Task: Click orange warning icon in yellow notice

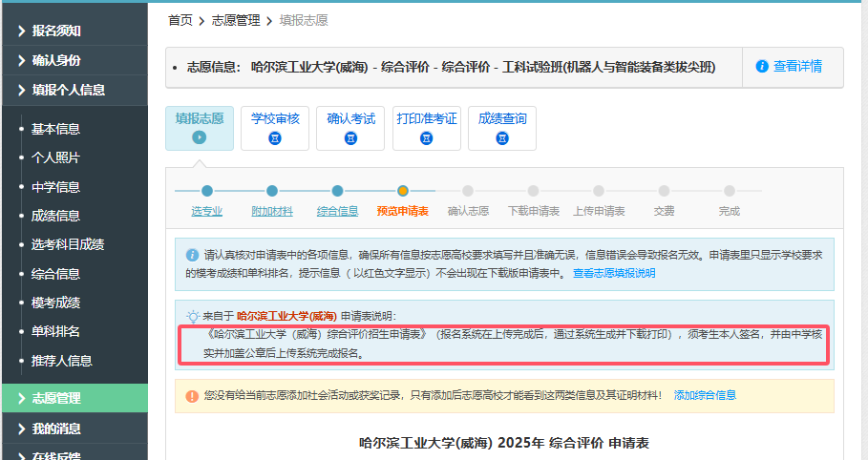Action: [x=193, y=395]
